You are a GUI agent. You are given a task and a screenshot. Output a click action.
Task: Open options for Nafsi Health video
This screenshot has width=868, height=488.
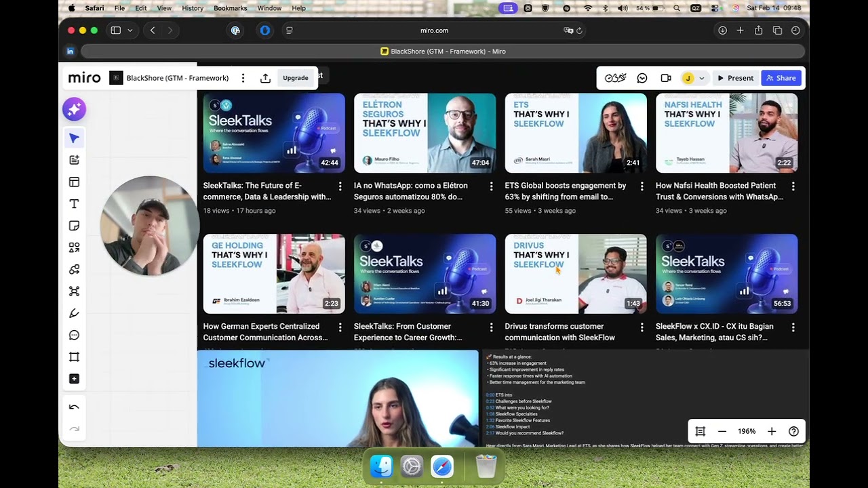pos(793,186)
